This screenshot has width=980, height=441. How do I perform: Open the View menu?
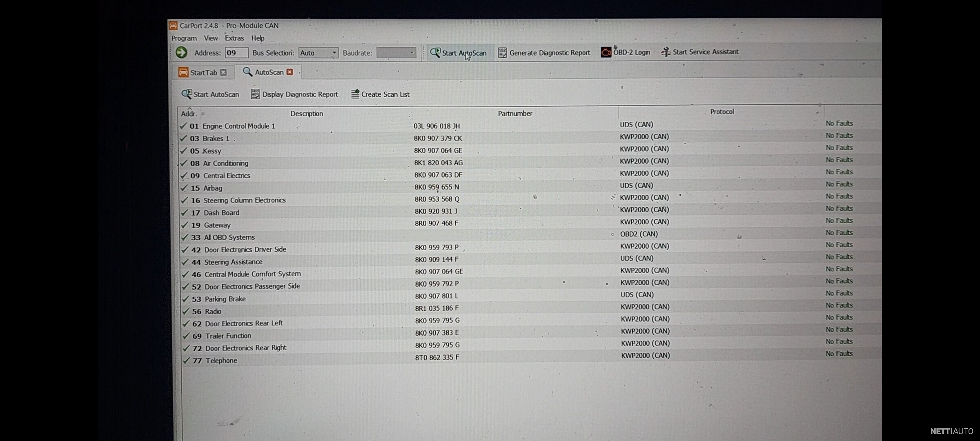pyautogui.click(x=211, y=38)
